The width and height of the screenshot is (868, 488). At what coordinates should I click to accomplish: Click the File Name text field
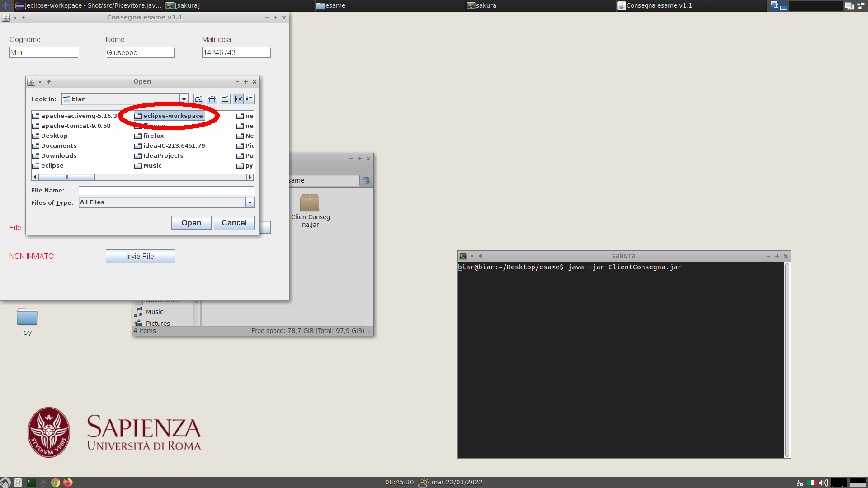(166, 191)
